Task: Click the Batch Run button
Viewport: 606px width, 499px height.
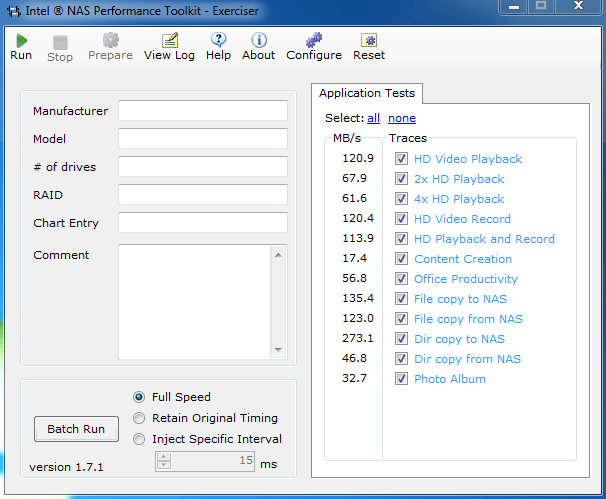Action: tap(76, 429)
